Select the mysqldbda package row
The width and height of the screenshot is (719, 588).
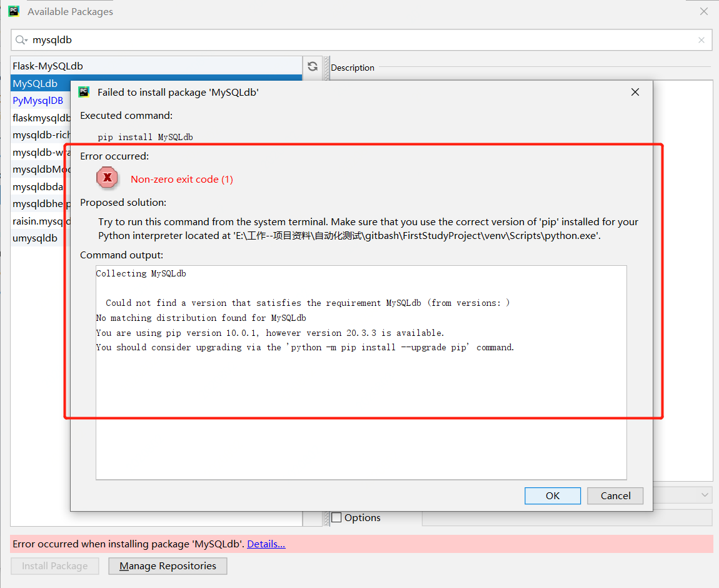pyautogui.click(x=41, y=186)
